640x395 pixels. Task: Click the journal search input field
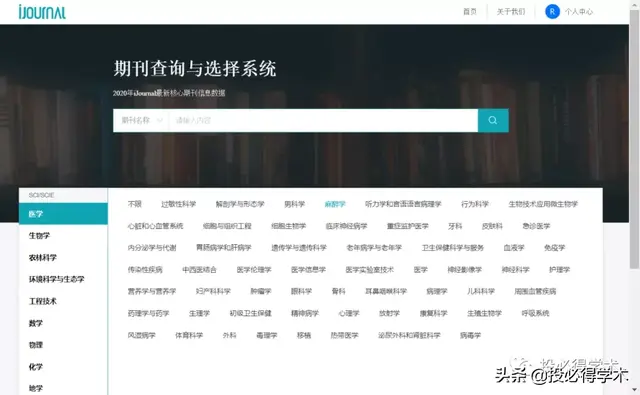(x=323, y=120)
